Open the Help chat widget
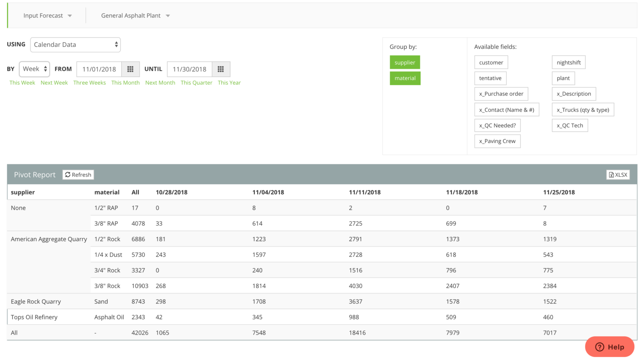644x359 pixels. (609, 347)
